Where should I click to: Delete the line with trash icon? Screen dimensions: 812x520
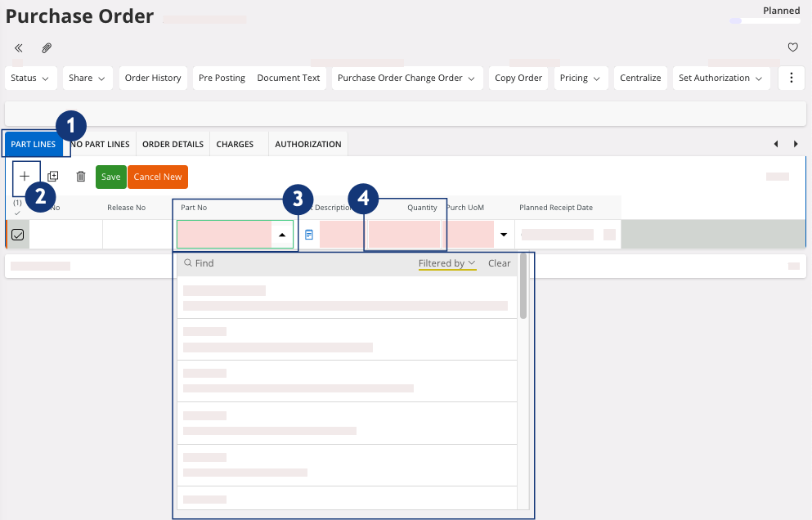(x=80, y=177)
